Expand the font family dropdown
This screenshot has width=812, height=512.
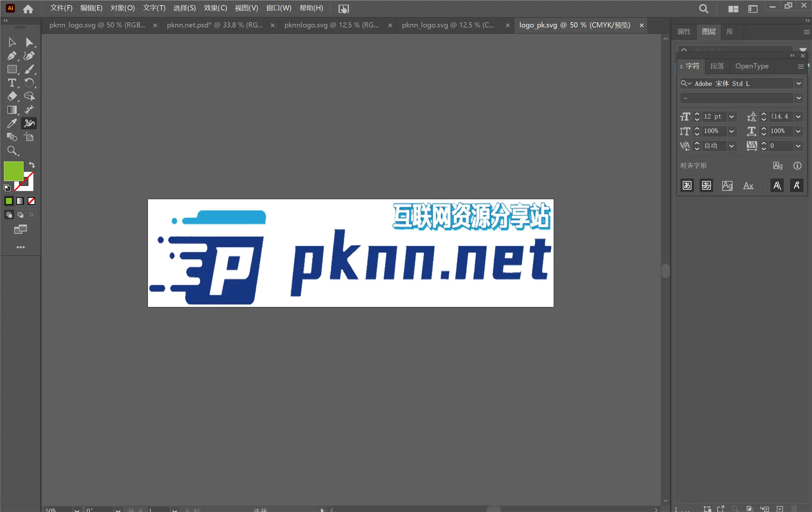798,84
